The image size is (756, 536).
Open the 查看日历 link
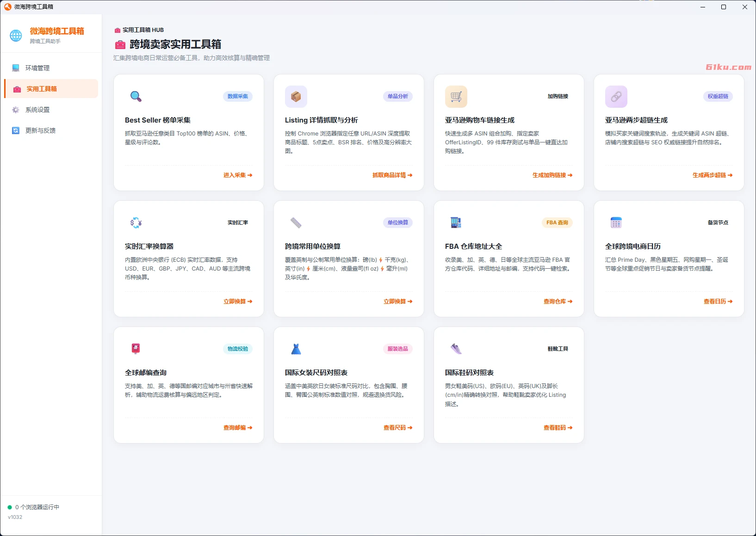pos(718,302)
